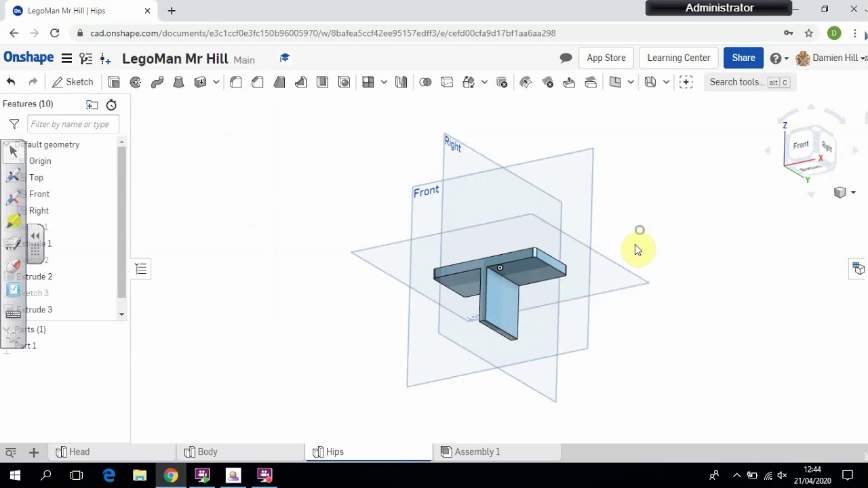Select the Boolean tool
868x488 pixels.
coord(425,82)
